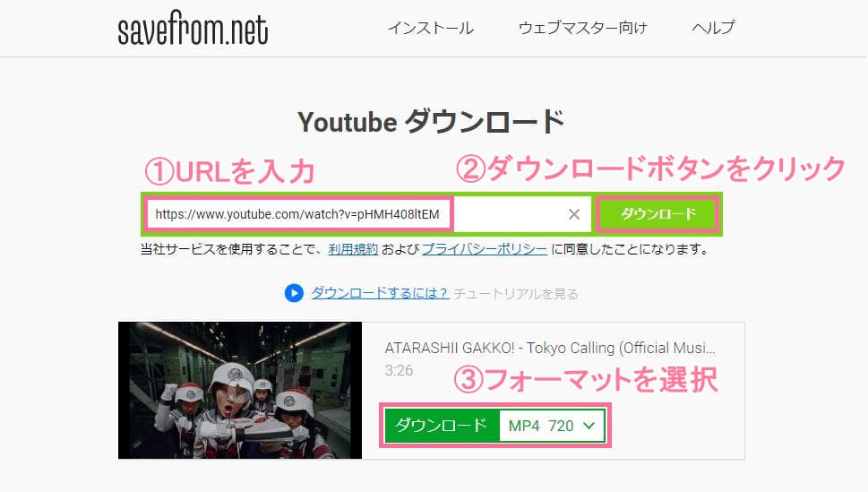Open the インストール menu item

[431, 28]
